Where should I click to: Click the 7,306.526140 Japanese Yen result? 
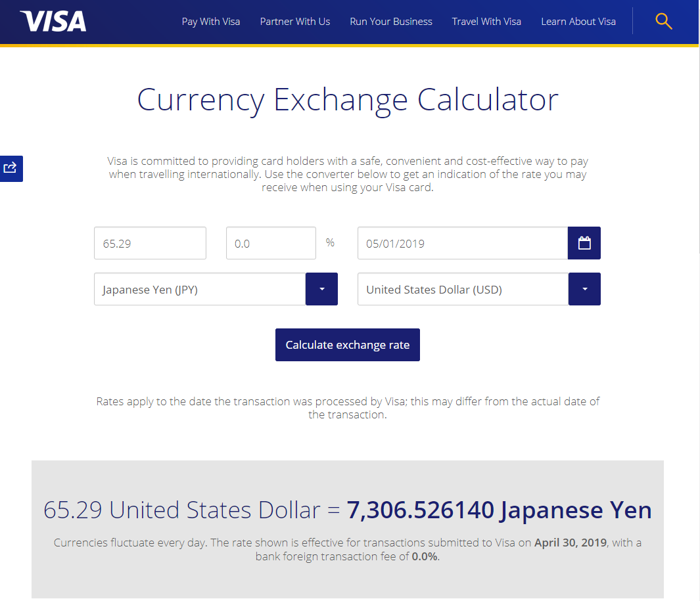coord(499,510)
